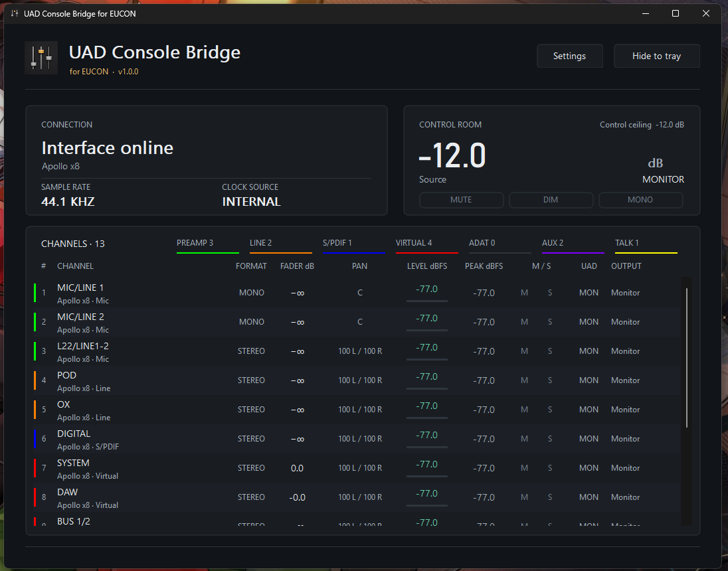
Task: Click the Control ceiling -12.0 dB label
Action: tap(642, 125)
